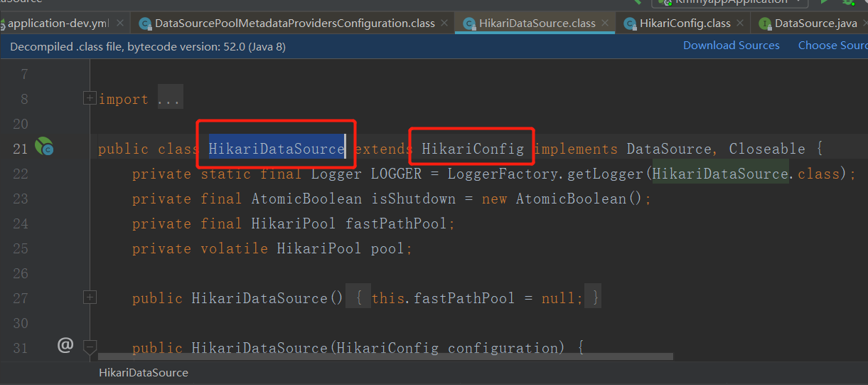Viewport: 868px width, 385px height.
Task: Click the pool variable on line 25
Action: [388, 248]
